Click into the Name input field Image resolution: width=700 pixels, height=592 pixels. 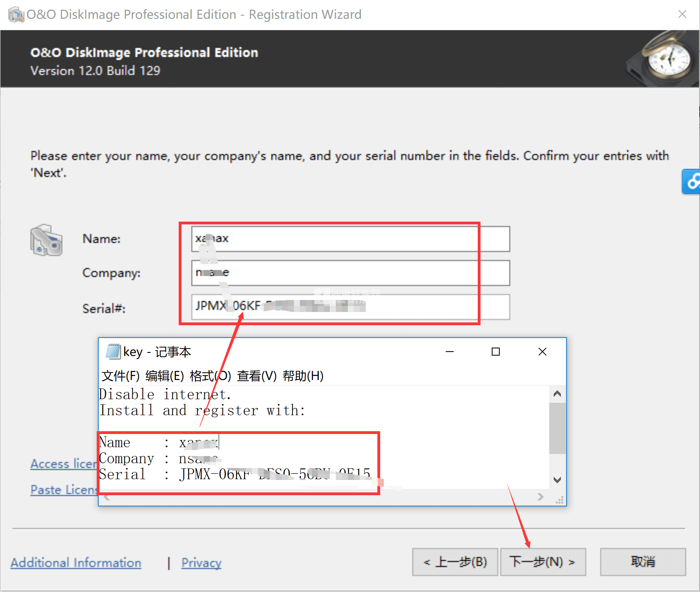pos(351,239)
